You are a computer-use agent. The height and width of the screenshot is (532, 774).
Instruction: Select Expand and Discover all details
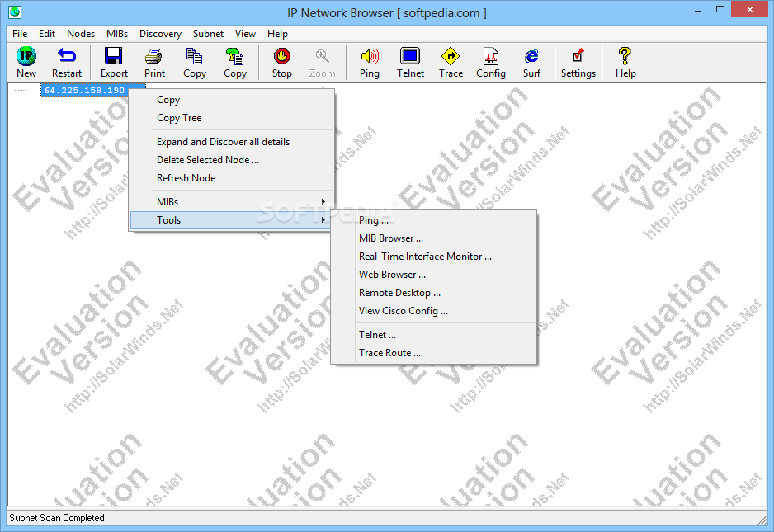click(232, 142)
